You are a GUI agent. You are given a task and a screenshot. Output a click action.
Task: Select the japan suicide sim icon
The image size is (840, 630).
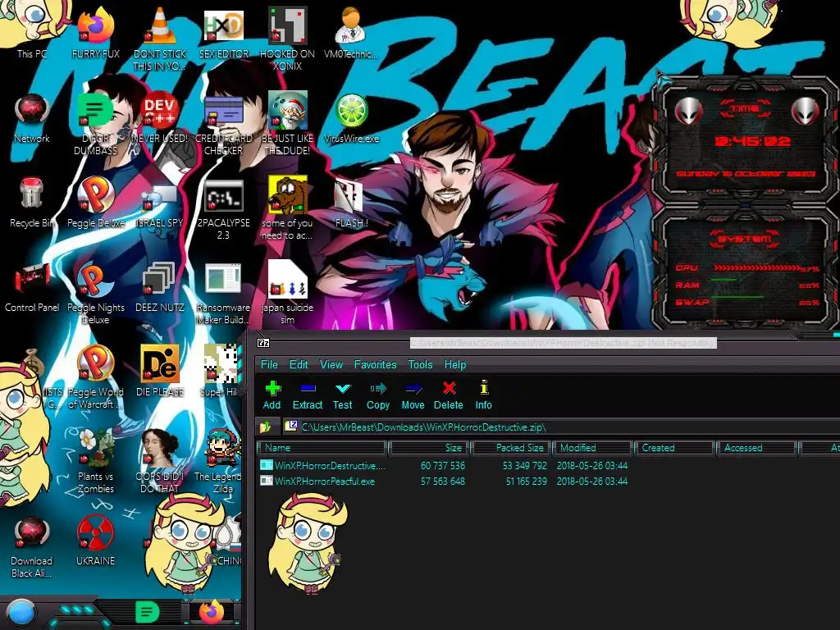point(288,293)
